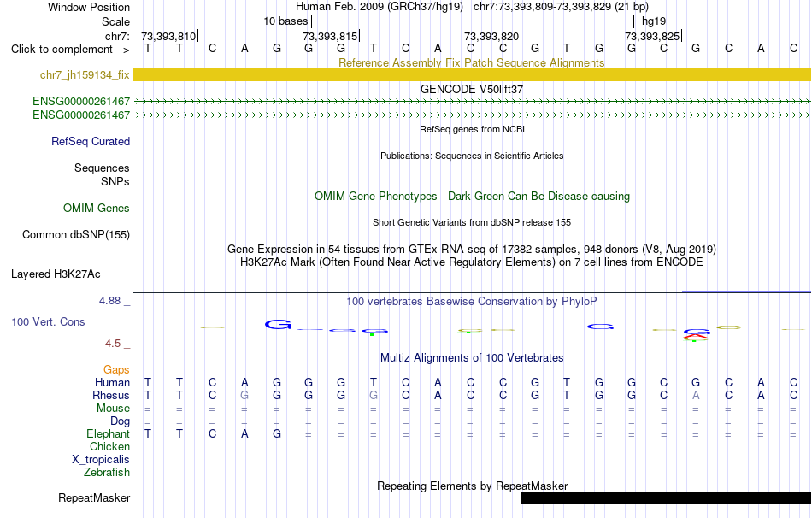The width and height of the screenshot is (812, 518).
Task: Click 'Short Genetic Variants from dbSNP release 155'
Action: pos(472,222)
